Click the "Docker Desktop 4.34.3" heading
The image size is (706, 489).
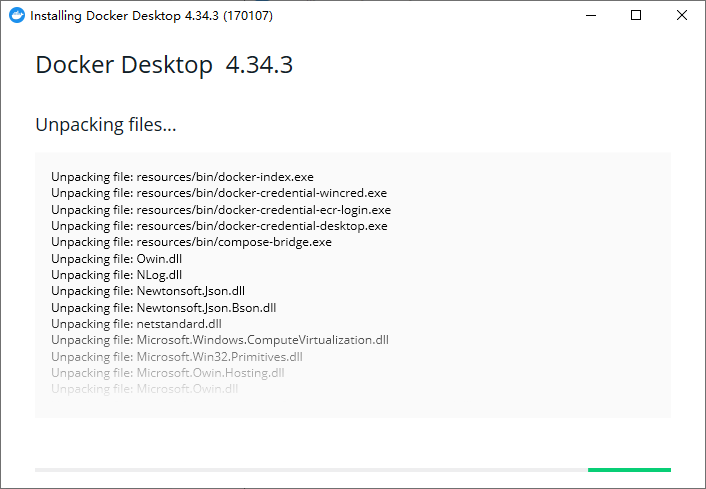(164, 65)
